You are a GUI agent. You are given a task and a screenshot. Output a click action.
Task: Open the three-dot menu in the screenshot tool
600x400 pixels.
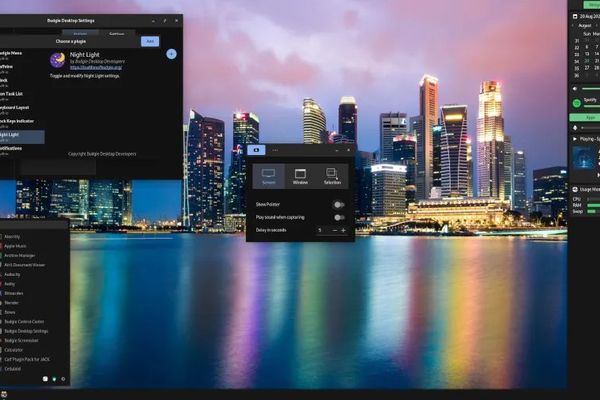tap(275, 150)
